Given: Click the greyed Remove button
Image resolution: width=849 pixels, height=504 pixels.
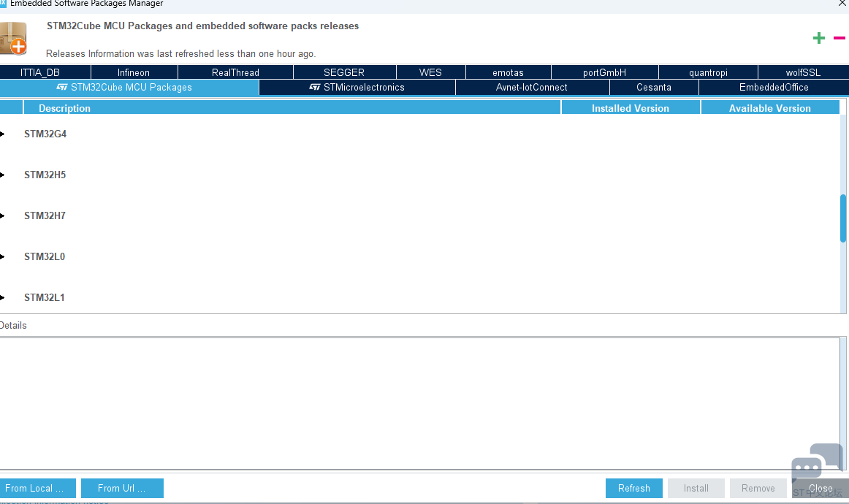Looking at the screenshot, I should (x=758, y=489).
